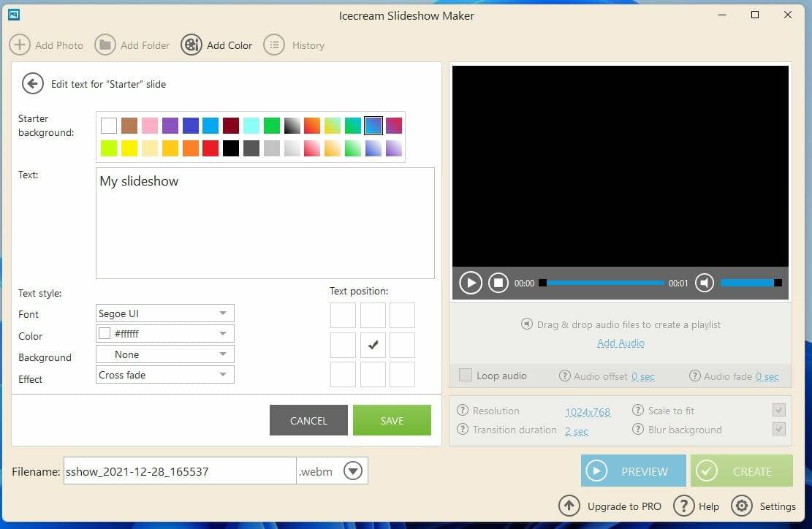Select the top-left text position box

tap(343, 316)
